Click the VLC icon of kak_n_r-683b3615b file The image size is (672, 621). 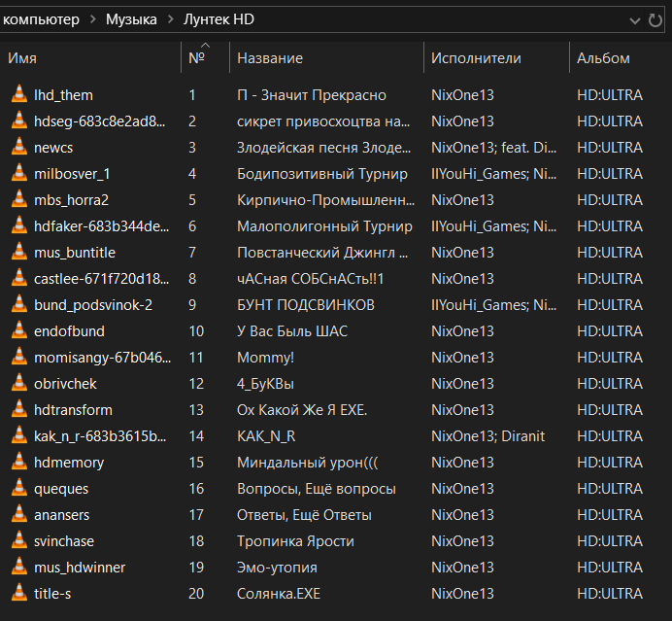tap(19, 434)
